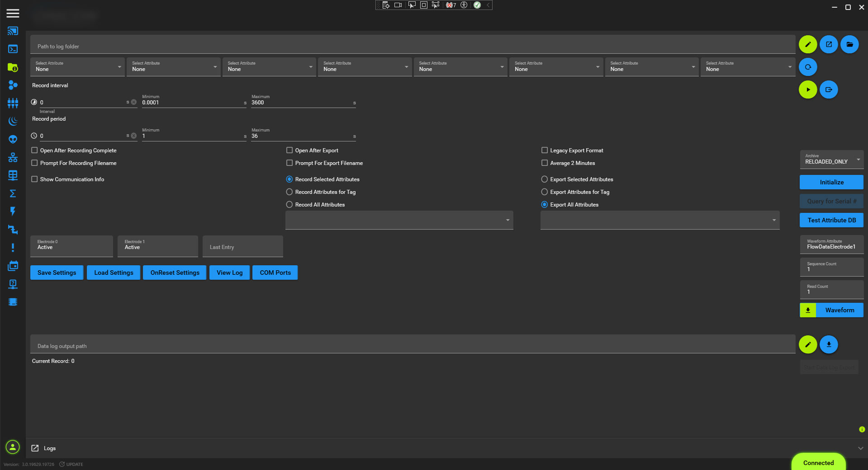Enable Open After Recording Complete checkbox

34,150
